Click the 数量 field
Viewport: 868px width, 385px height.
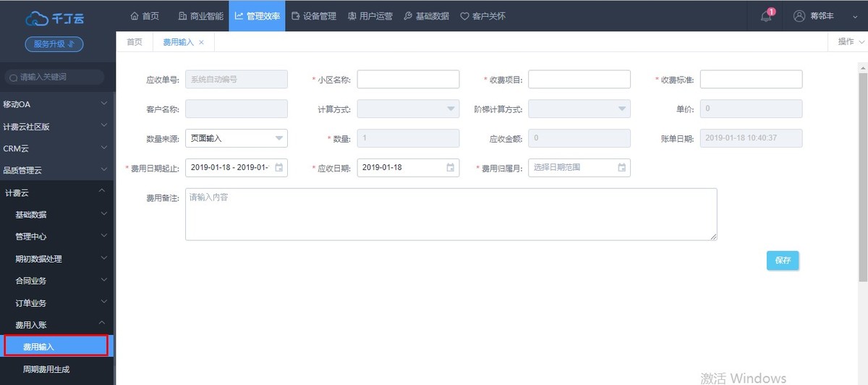(408, 138)
